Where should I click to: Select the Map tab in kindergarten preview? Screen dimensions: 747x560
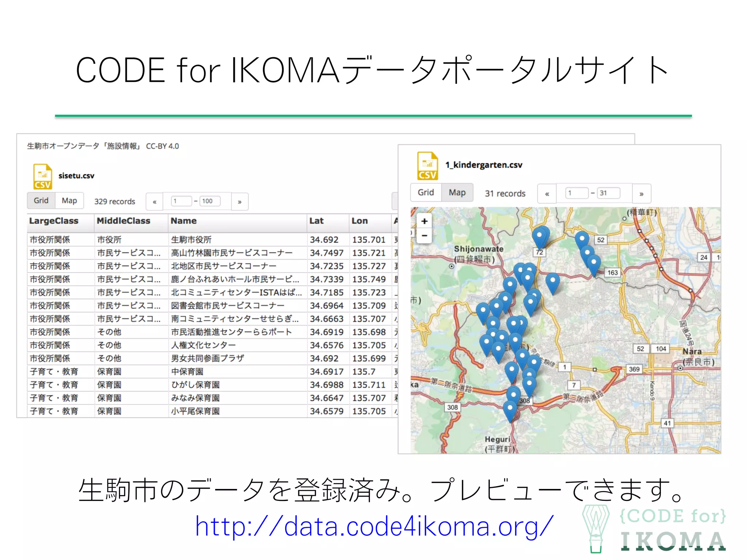tap(457, 192)
